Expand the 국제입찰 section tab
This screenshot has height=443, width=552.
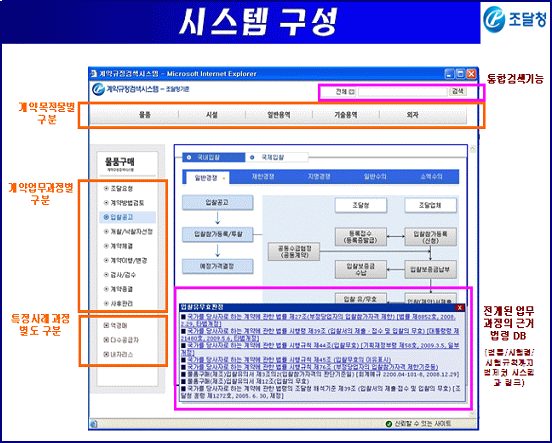[277, 157]
